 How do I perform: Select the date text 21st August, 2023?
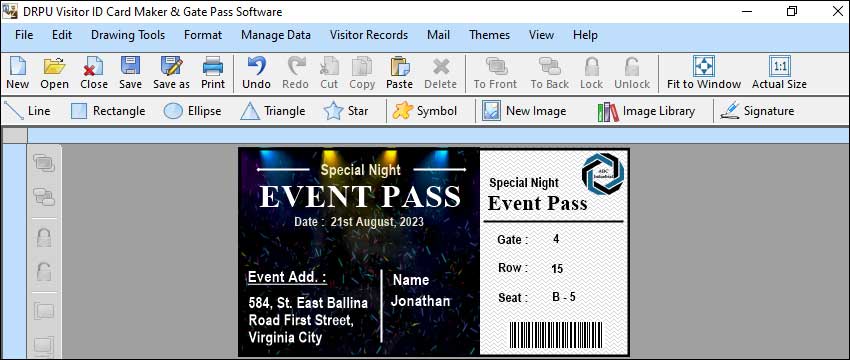click(377, 222)
